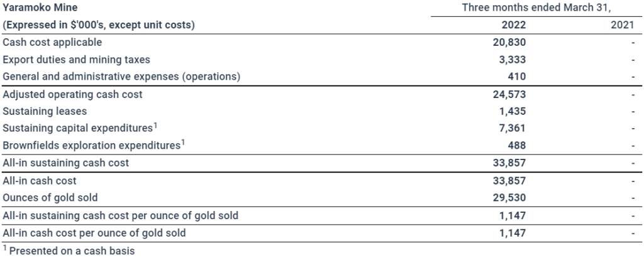This screenshot has height=258, width=644.
Task: Select the 3,333 export duties value
Action: pyautogui.click(x=514, y=60)
